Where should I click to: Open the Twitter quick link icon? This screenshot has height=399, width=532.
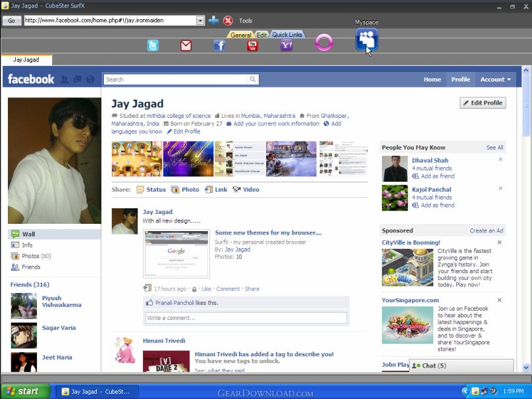tap(153, 45)
